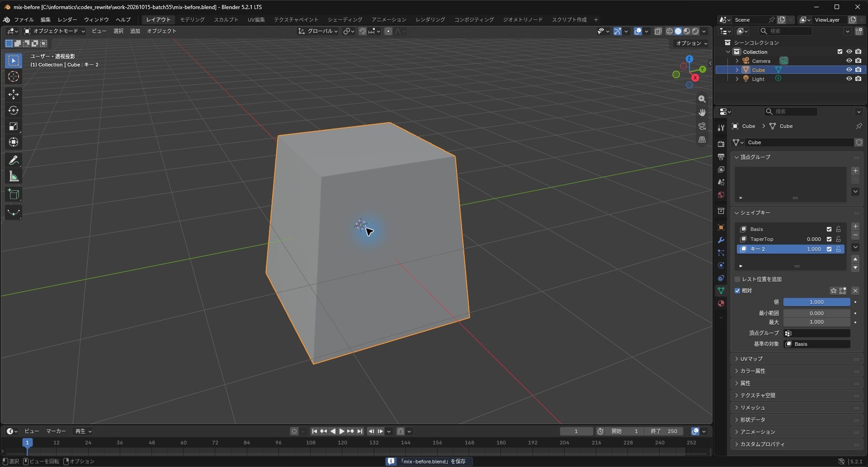Jump to the timeline end frame
Screen dimensions: 868x467
click(x=360, y=431)
